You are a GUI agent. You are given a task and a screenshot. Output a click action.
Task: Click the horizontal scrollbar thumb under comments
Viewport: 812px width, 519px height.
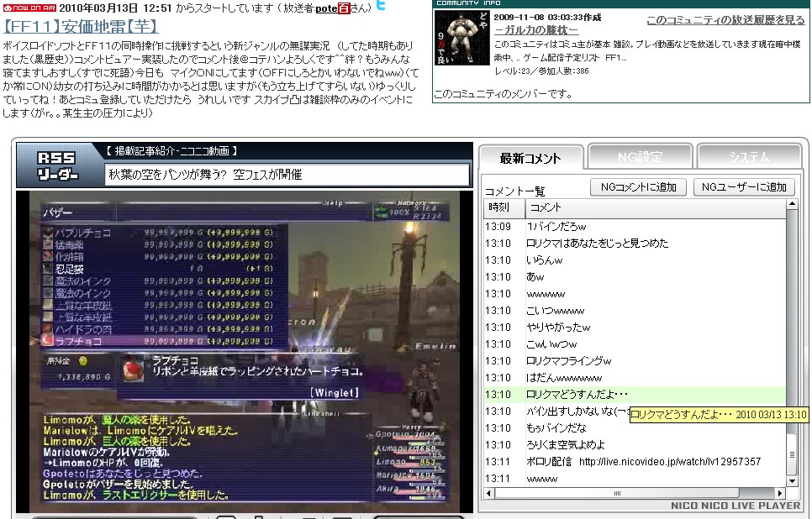[x=617, y=493]
